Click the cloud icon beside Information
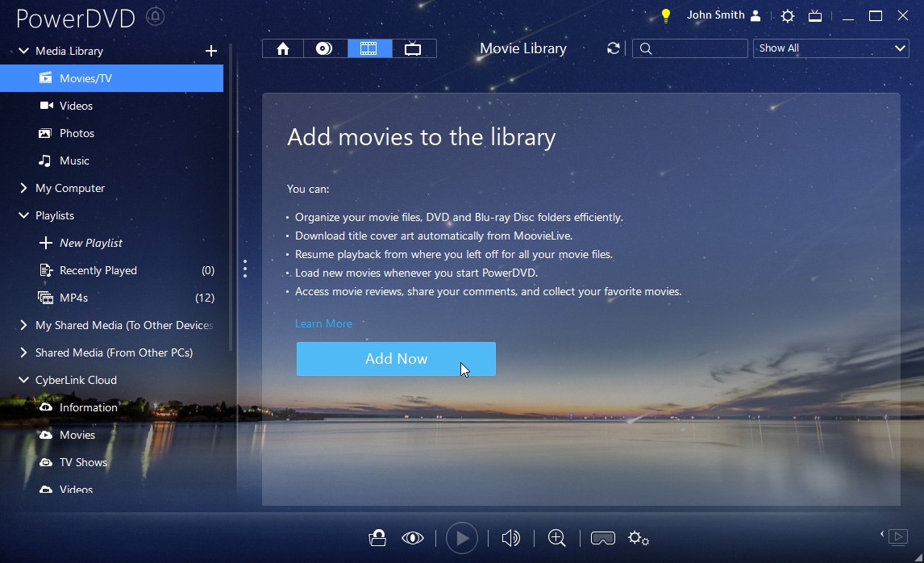The height and width of the screenshot is (563, 924). pos(45,407)
